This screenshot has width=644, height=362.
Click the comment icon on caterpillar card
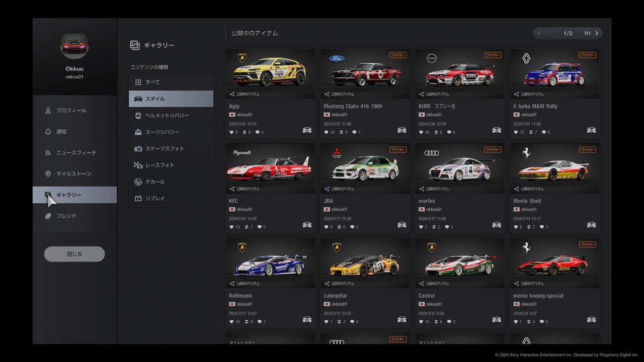click(352, 322)
